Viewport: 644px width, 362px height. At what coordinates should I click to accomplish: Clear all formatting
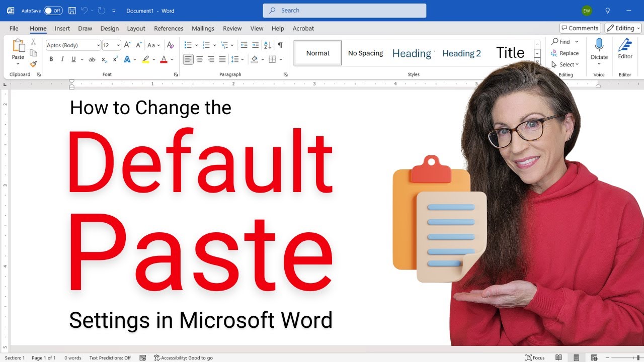pos(170,45)
